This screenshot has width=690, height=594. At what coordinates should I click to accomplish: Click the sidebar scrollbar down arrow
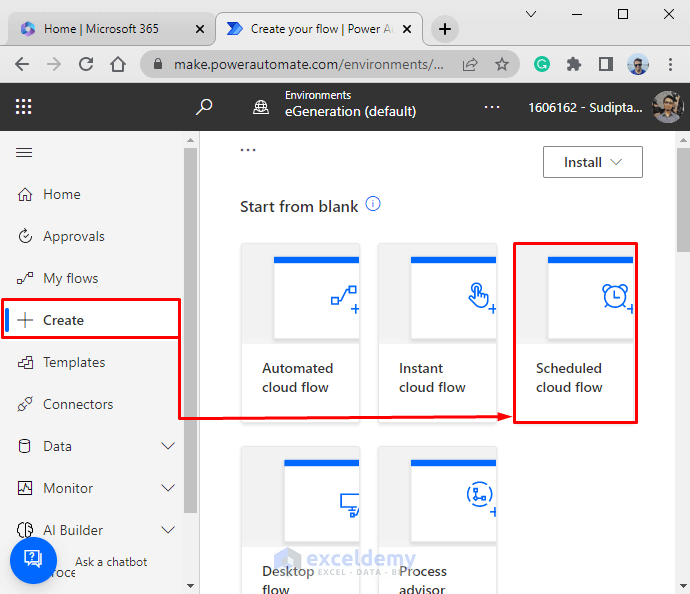pos(191,586)
